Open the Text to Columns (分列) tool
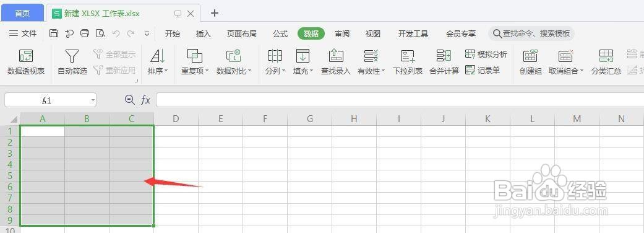Viewport: 644px width, 233px height. click(x=275, y=62)
